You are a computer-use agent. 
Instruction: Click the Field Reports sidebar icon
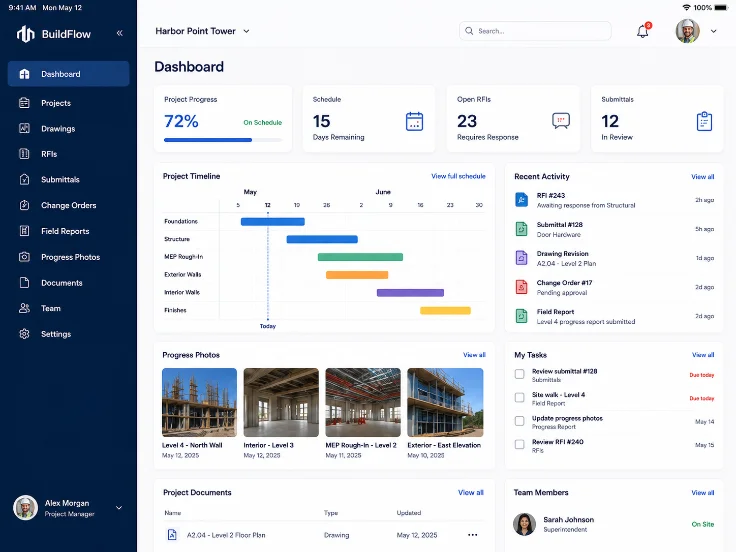tap(24, 231)
